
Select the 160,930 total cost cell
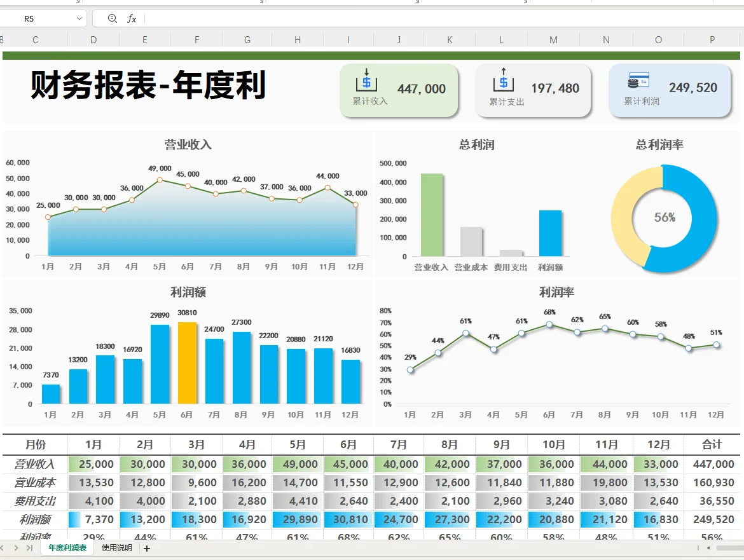[x=712, y=482]
